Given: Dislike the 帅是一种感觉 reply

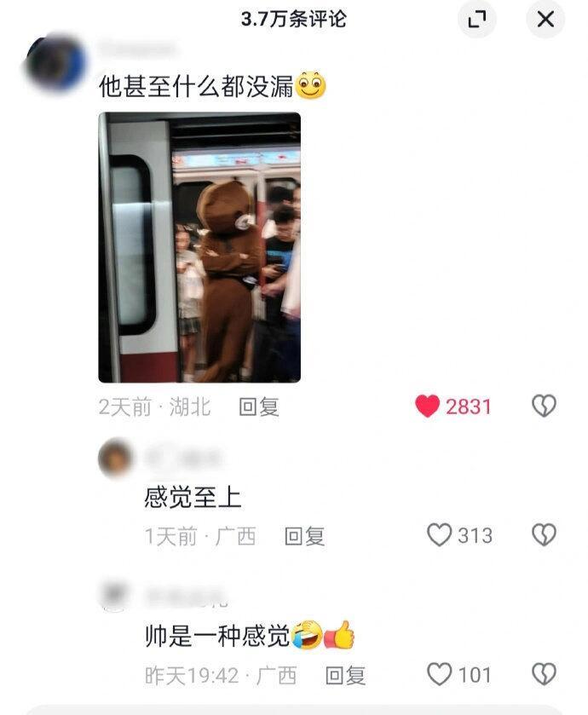Looking at the screenshot, I should 545,674.
